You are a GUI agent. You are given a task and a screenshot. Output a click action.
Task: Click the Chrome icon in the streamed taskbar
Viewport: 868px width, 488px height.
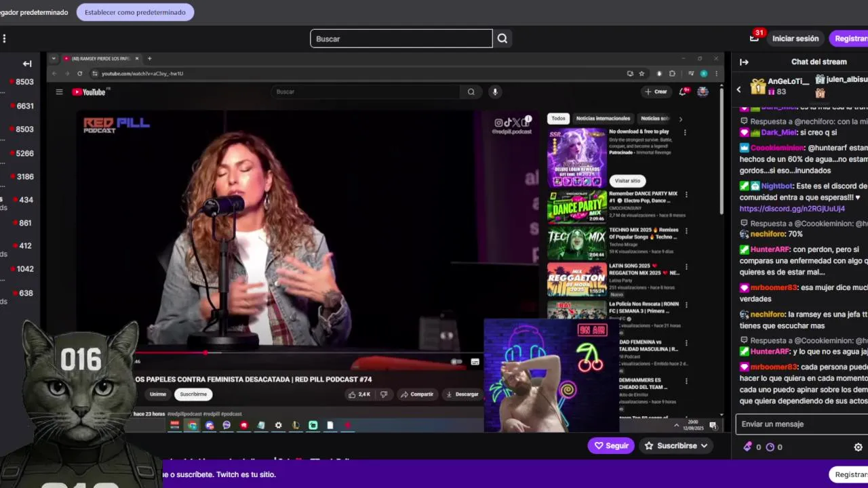coord(193,426)
